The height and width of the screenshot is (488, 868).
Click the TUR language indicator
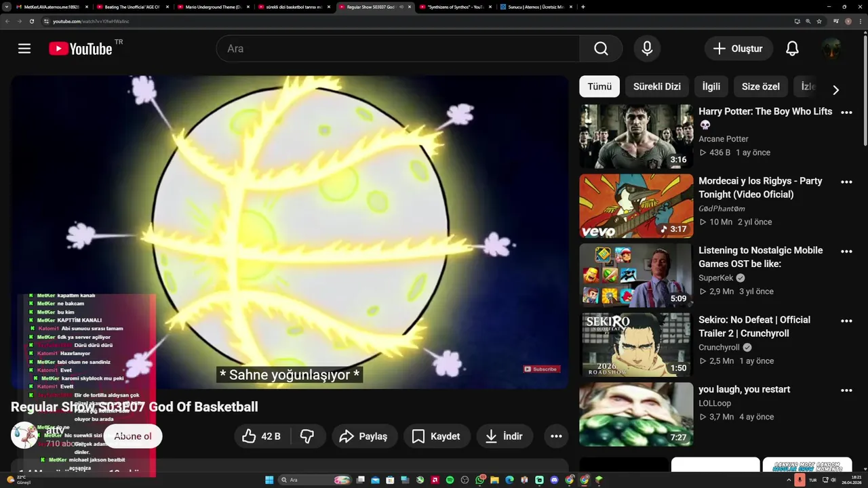812,480
